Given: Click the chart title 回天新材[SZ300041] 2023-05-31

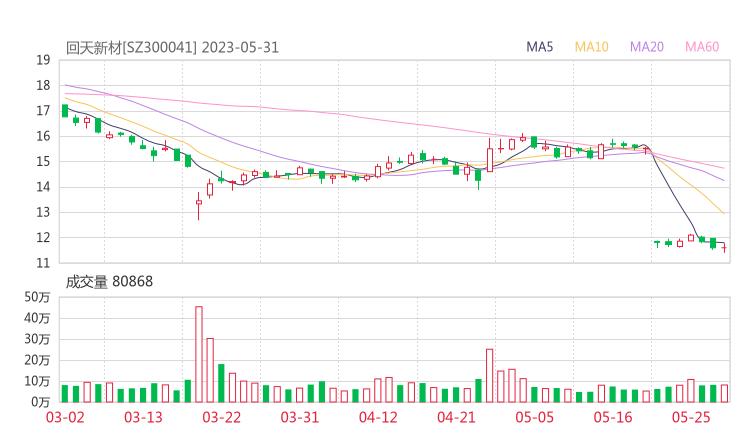Looking at the screenshot, I should [x=172, y=48].
